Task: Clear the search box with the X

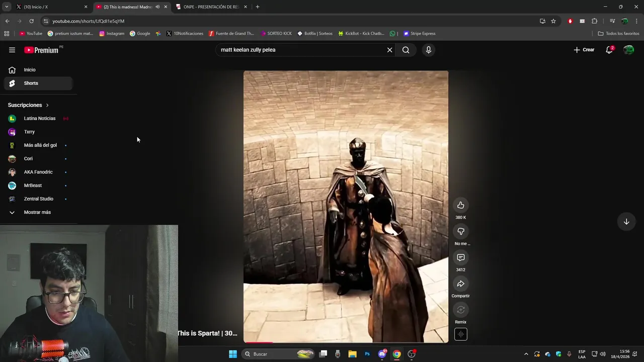Action: click(389, 50)
